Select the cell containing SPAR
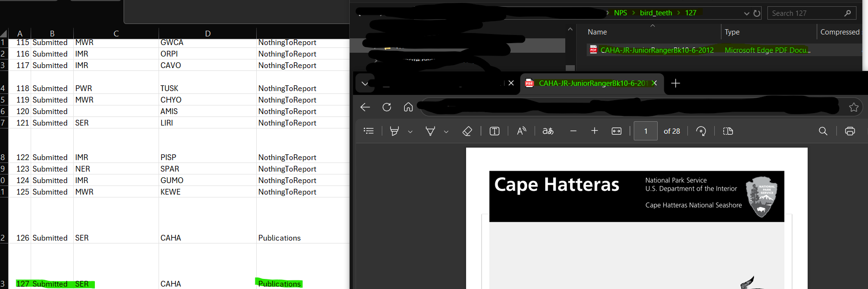 pyautogui.click(x=207, y=169)
